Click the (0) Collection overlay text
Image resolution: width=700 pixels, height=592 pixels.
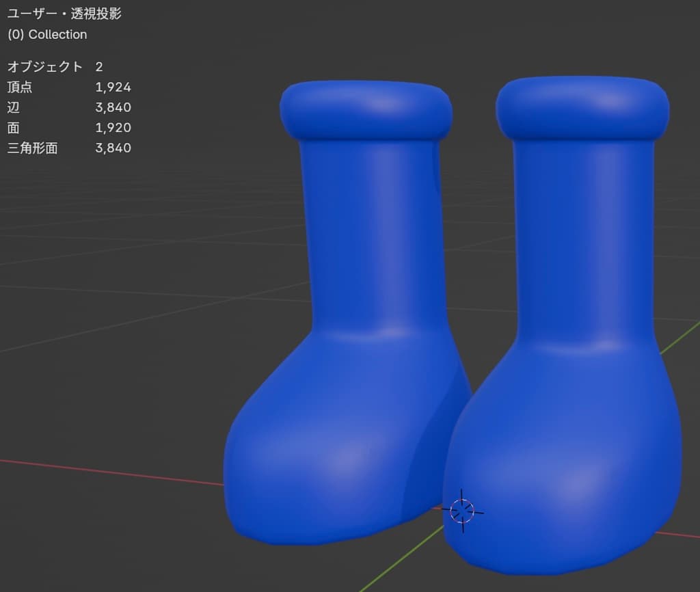(47, 34)
